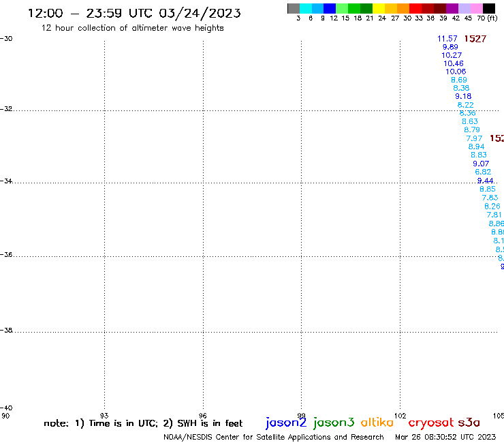Click the orange swatch in the color scale
Viewport: 504px width, 443px height.
(403, 8)
